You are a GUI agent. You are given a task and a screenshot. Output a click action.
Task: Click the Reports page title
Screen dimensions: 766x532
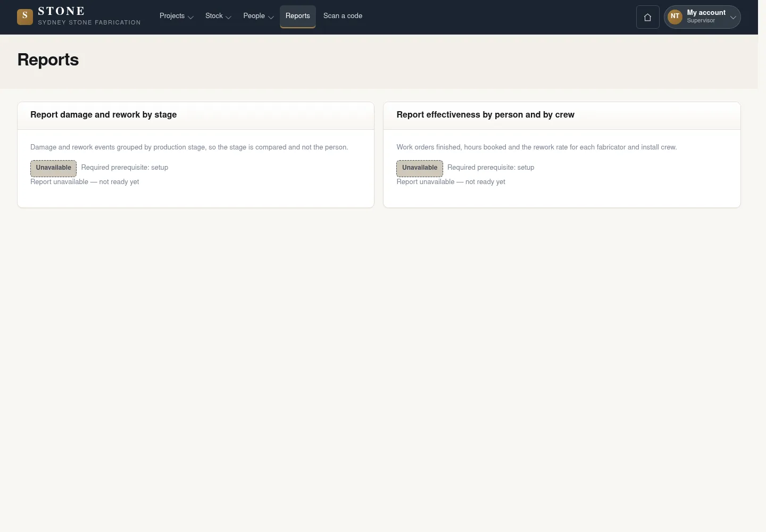pyautogui.click(x=48, y=60)
